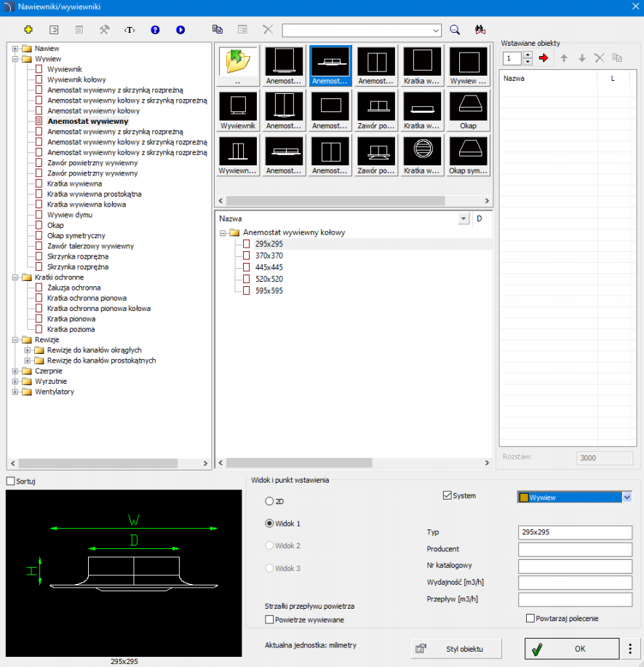Toggle the Powietrze wywiewane checkbox

(x=270, y=620)
